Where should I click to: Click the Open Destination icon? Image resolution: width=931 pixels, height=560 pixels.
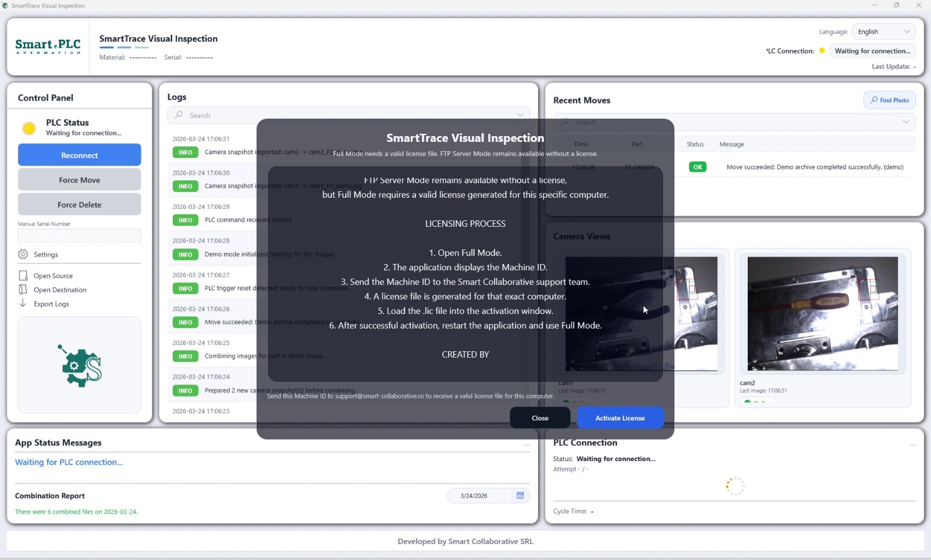tap(23, 290)
